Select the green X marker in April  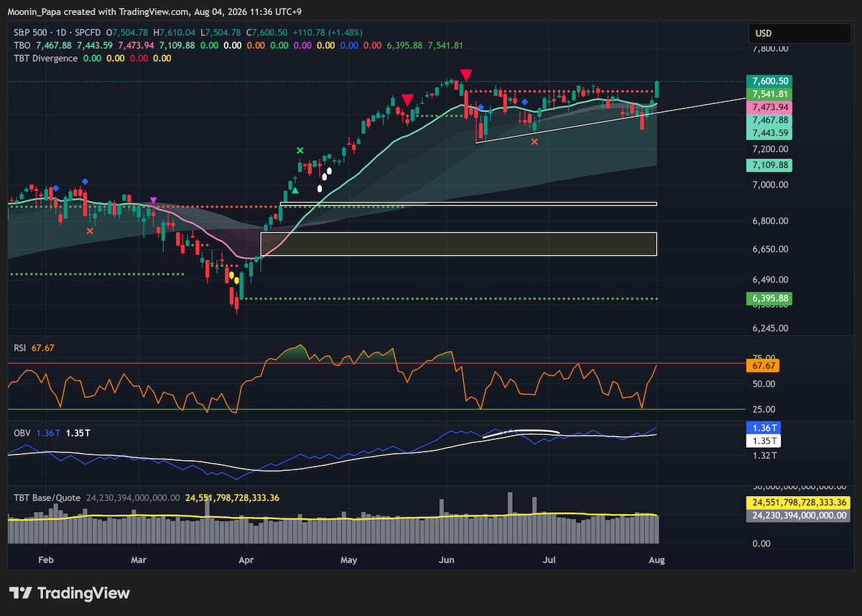(x=300, y=150)
